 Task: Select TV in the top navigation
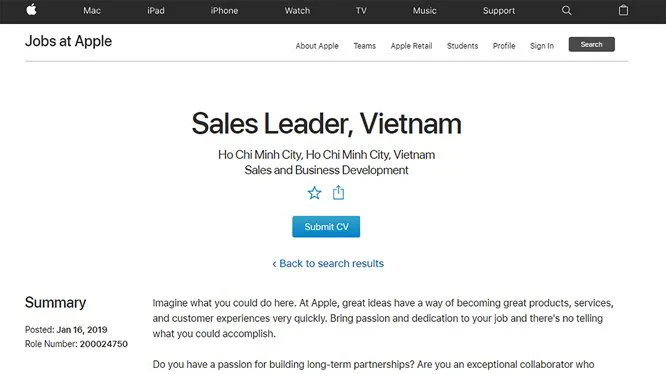tap(361, 11)
